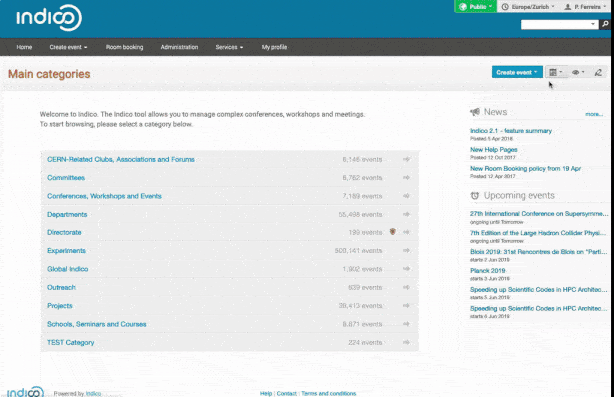The image size is (614, 397).
Task: Open the Europe/Zurich timezone dropdown
Action: [x=528, y=7]
